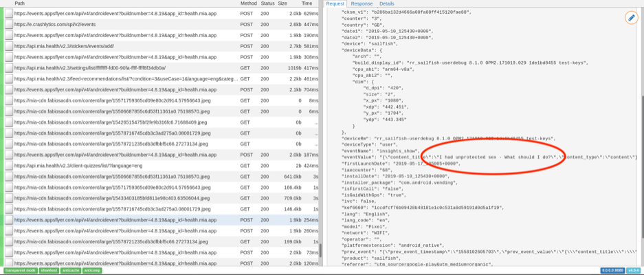Open the Details tab
Screen dimensions: 644x275
[387, 3]
